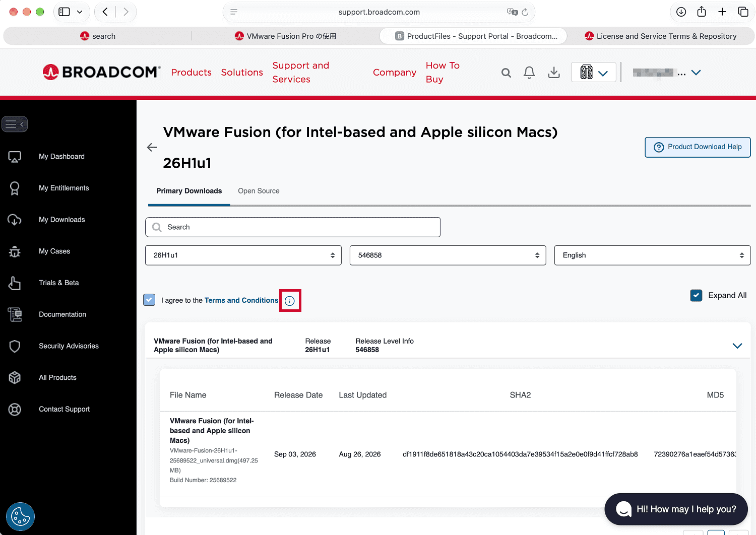The height and width of the screenshot is (535, 756).
Task: Collapse the VMware Fusion release section chevron
Action: [737, 346]
